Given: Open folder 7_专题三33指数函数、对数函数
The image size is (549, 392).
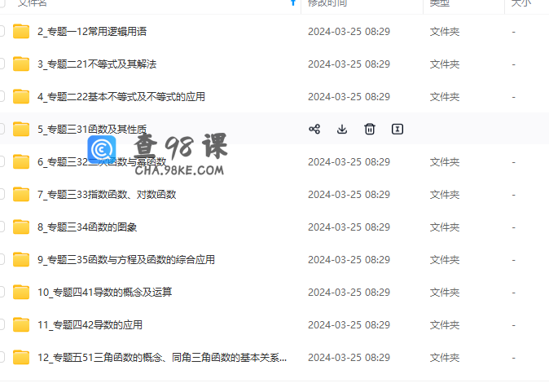Looking at the screenshot, I should coord(107,195).
